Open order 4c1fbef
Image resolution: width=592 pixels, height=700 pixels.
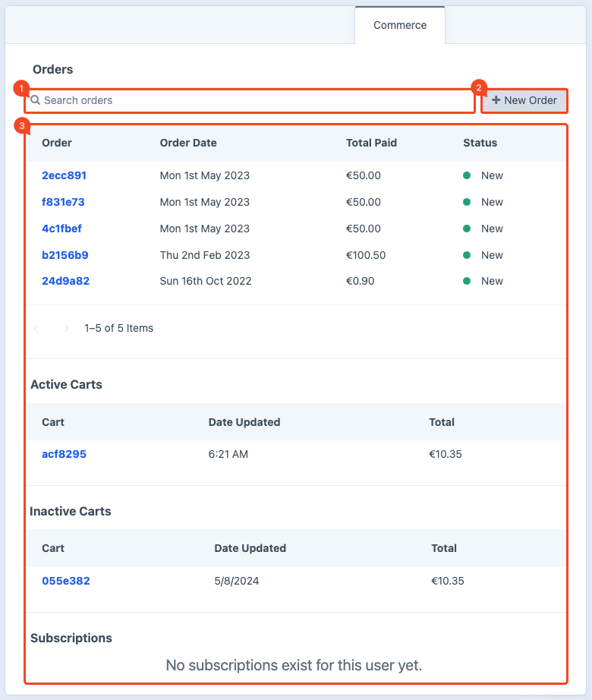(61, 229)
